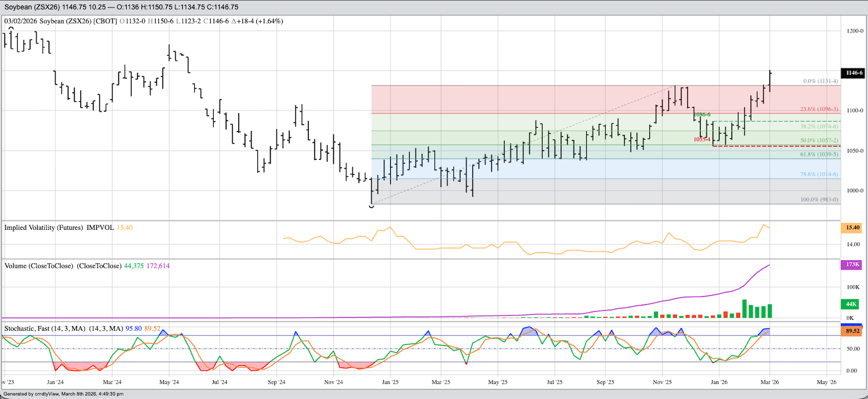
Task: Select the 23.6% (1096-3) Fibonacci level label
Action: point(819,109)
